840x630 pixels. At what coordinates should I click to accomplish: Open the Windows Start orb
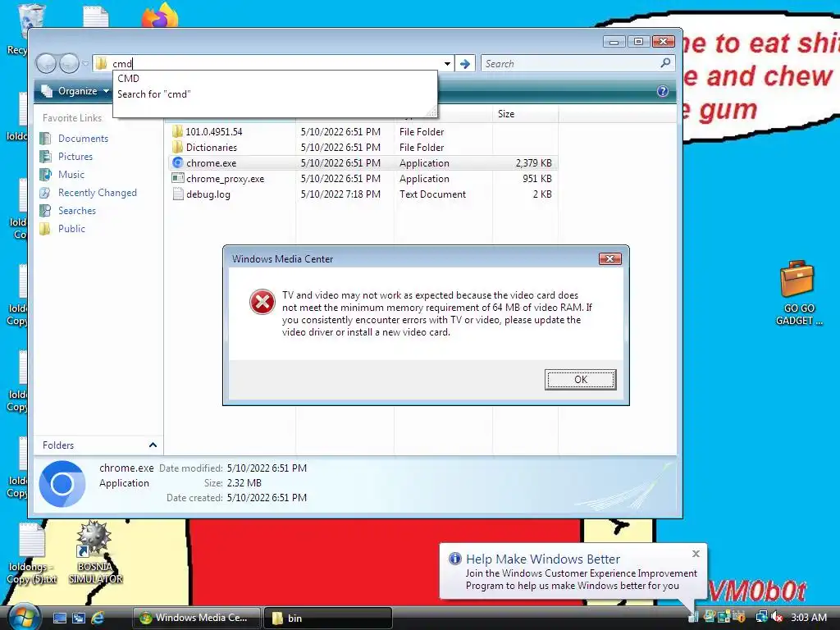point(22,617)
